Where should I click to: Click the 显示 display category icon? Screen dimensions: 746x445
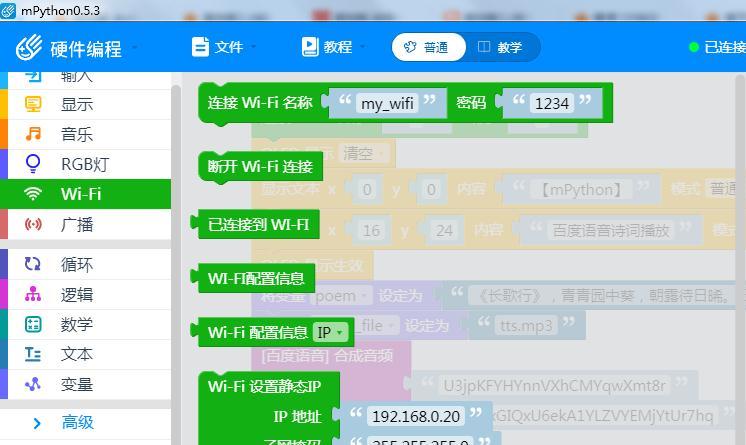34,104
